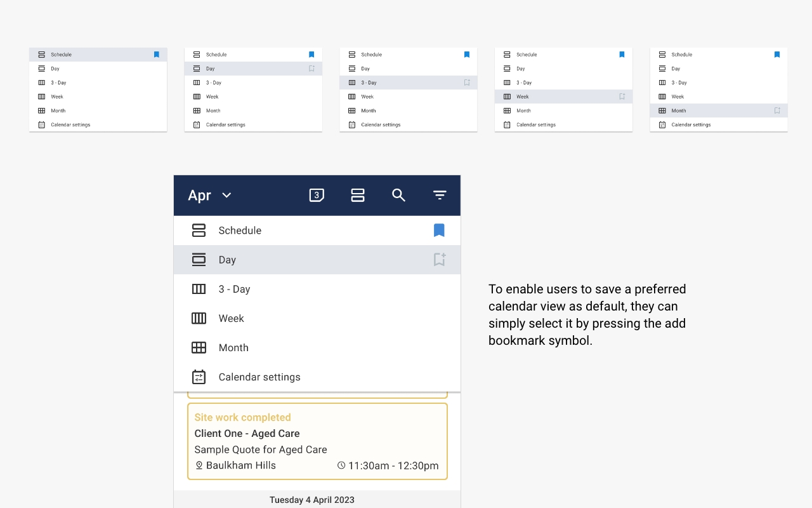Open Calendar settings from the large menu
Image resolution: width=812 pixels, height=508 pixels.
pos(259,377)
